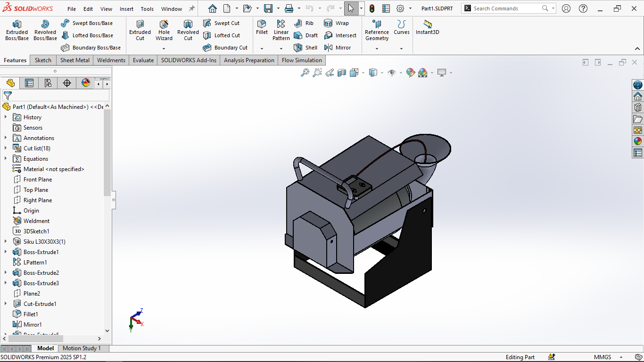Open the MMGS unit system dropdown
Screen dimensions: 644x362
point(621,357)
